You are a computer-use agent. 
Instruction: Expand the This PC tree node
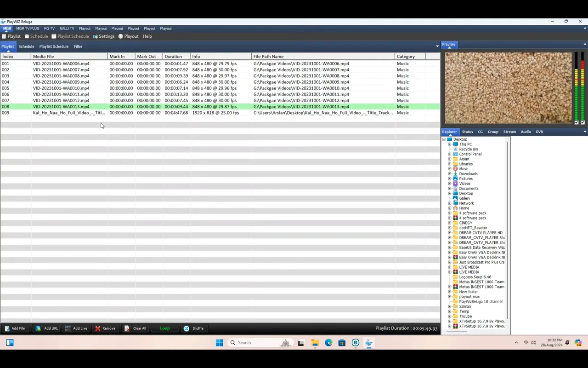pos(450,144)
